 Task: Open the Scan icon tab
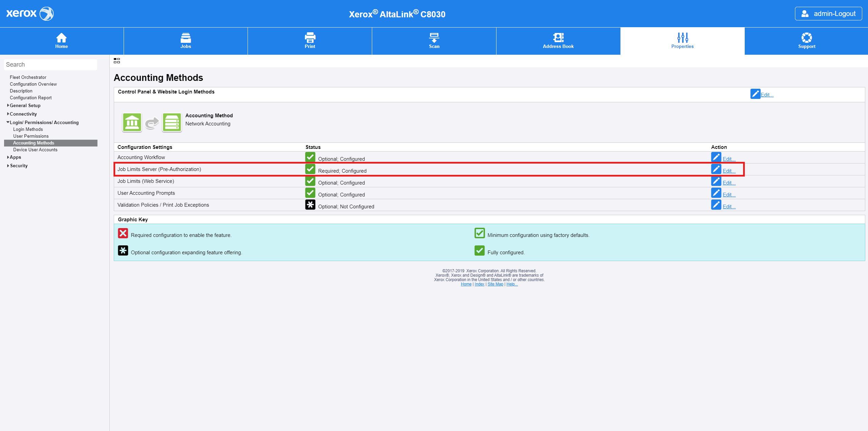coord(434,37)
